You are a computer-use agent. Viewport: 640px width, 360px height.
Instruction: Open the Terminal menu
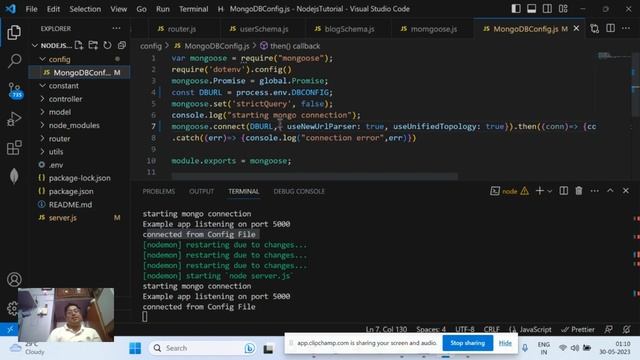pyautogui.click(x=193, y=9)
